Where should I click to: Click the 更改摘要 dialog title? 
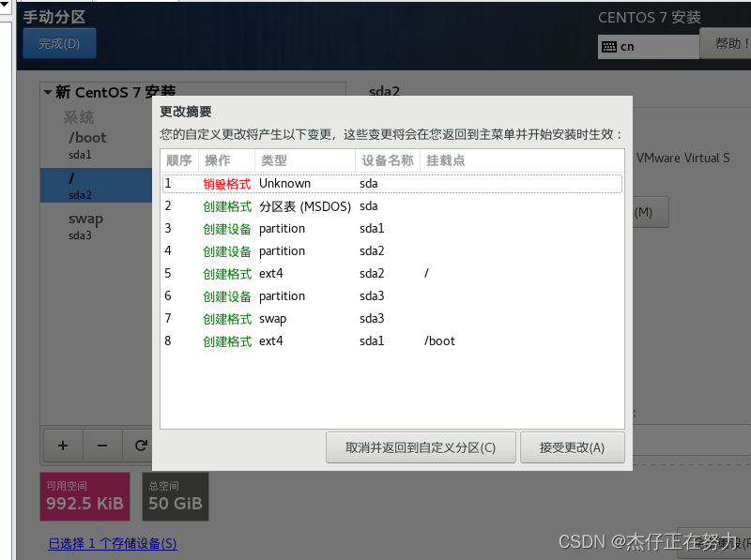point(186,112)
